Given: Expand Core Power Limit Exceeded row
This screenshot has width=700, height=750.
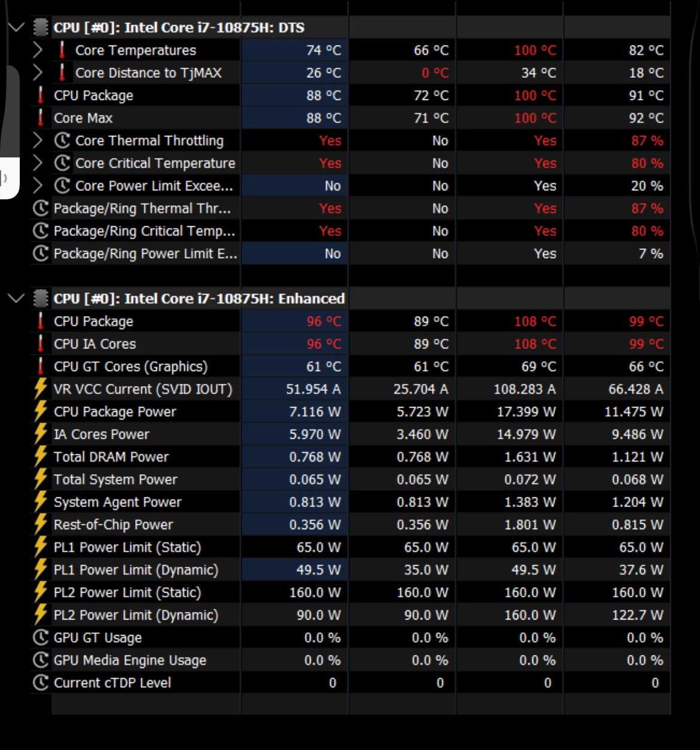Looking at the screenshot, I should click(38, 186).
